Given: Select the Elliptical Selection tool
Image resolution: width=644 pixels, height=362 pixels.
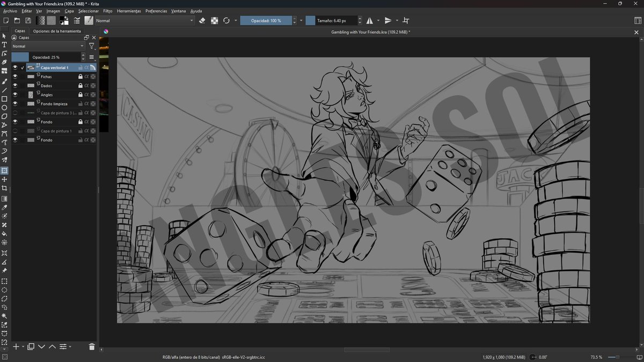Looking at the screenshot, I should (x=4, y=290).
